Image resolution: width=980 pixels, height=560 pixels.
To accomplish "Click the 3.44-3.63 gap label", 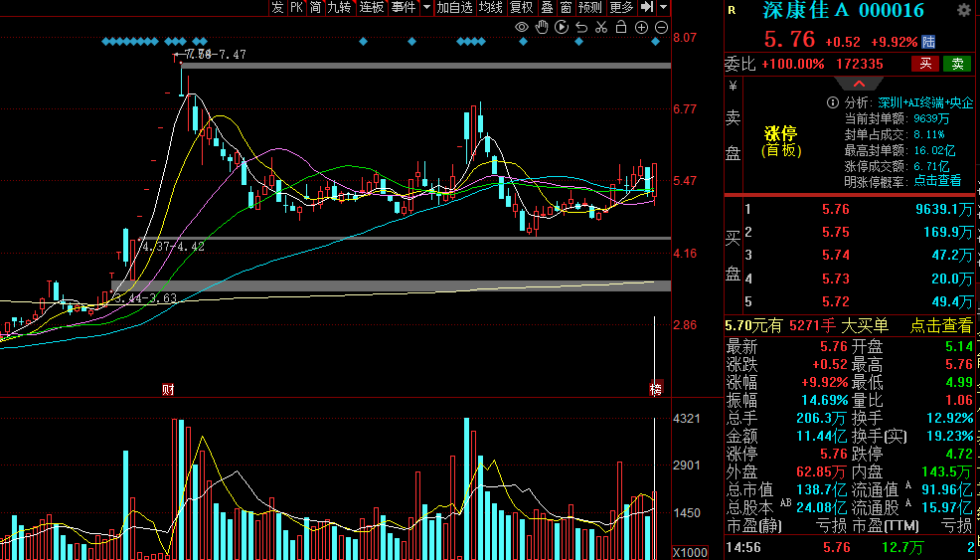I will 146,297.
